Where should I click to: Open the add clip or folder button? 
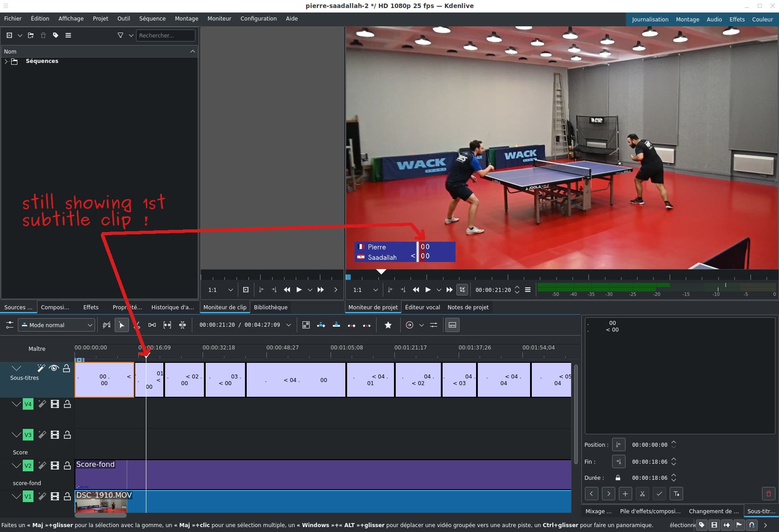(9, 35)
